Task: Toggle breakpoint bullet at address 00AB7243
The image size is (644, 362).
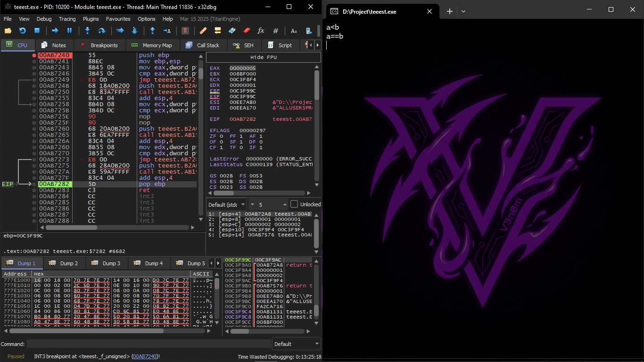Action: (x=34, y=67)
